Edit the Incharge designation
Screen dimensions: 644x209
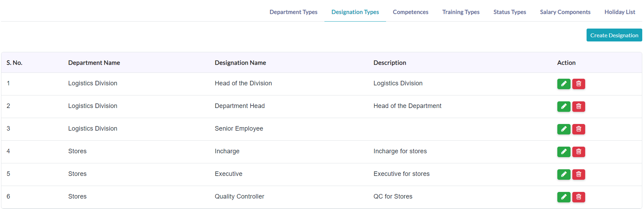pos(564,152)
